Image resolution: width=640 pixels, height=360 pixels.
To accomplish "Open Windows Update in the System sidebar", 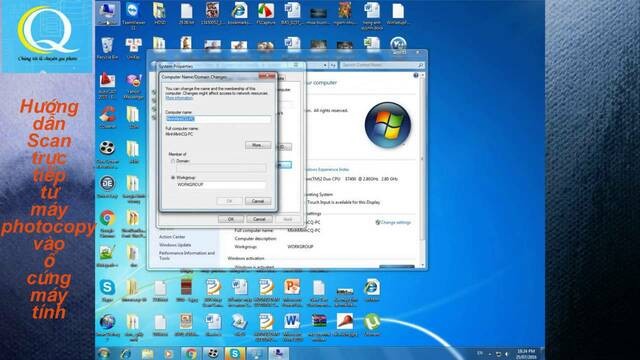I will click(175, 245).
